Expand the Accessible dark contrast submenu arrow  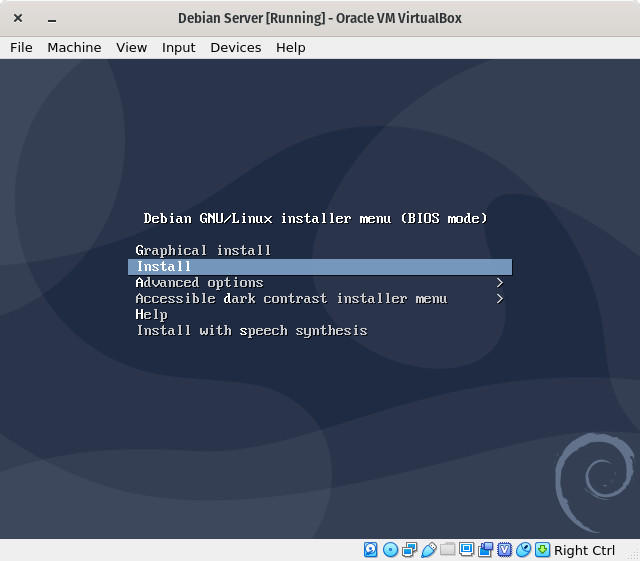click(x=500, y=298)
